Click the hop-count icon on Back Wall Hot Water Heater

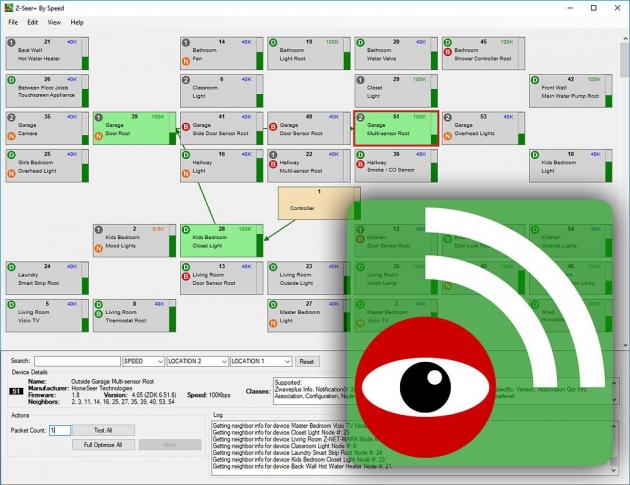point(11,43)
